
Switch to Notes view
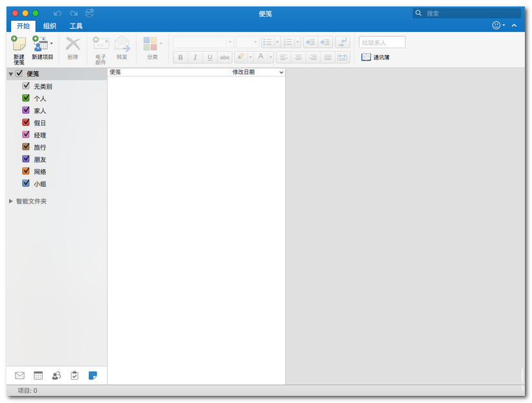pos(93,376)
